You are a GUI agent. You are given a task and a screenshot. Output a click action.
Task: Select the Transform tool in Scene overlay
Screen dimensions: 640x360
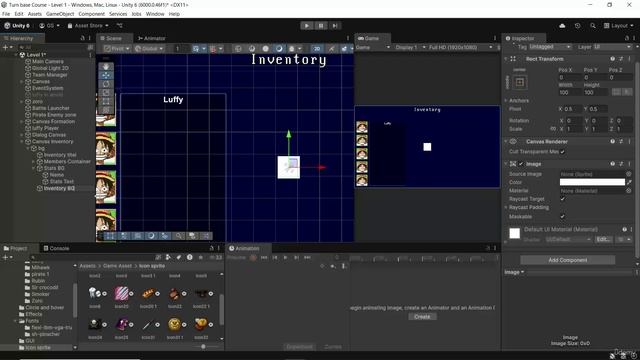(106, 110)
